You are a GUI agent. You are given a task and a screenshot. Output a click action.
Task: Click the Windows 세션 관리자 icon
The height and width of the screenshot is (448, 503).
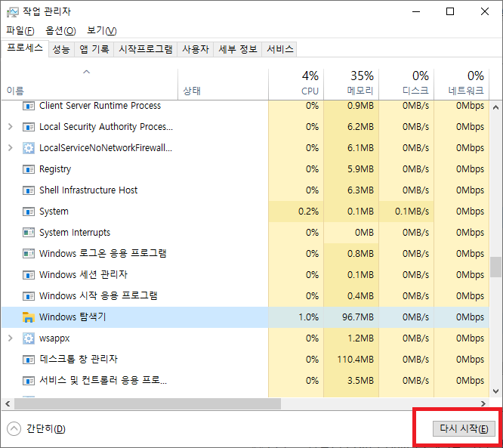pos(29,275)
